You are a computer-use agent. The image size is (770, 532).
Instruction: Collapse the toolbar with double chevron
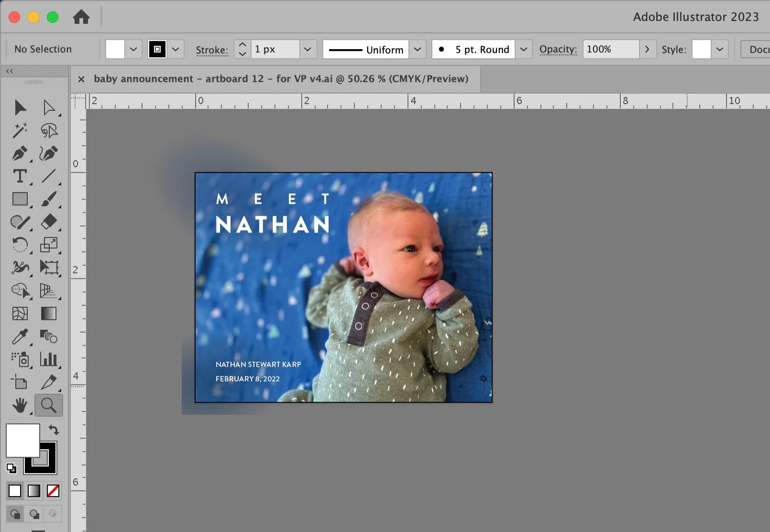coord(10,71)
